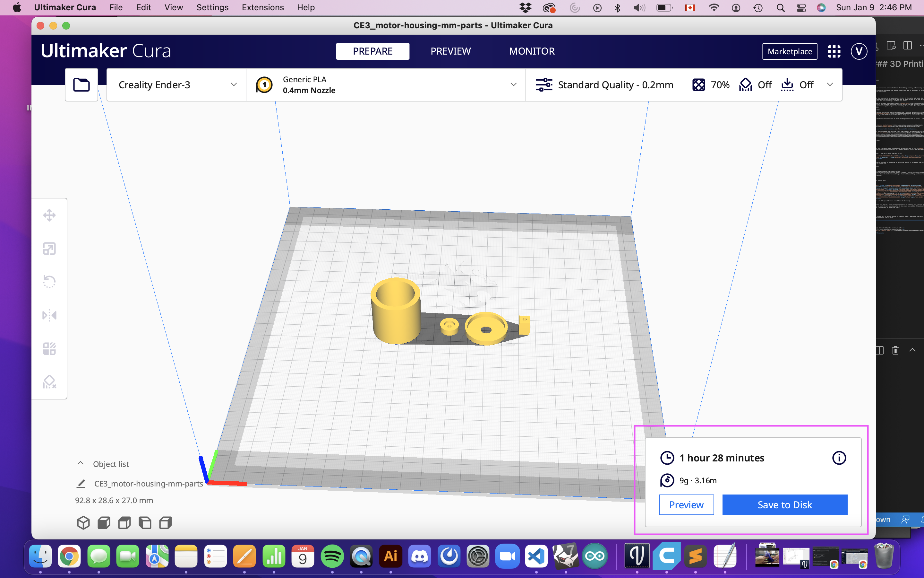Select the Move tool in left toolbar
Image resolution: width=924 pixels, height=578 pixels.
point(49,215)
